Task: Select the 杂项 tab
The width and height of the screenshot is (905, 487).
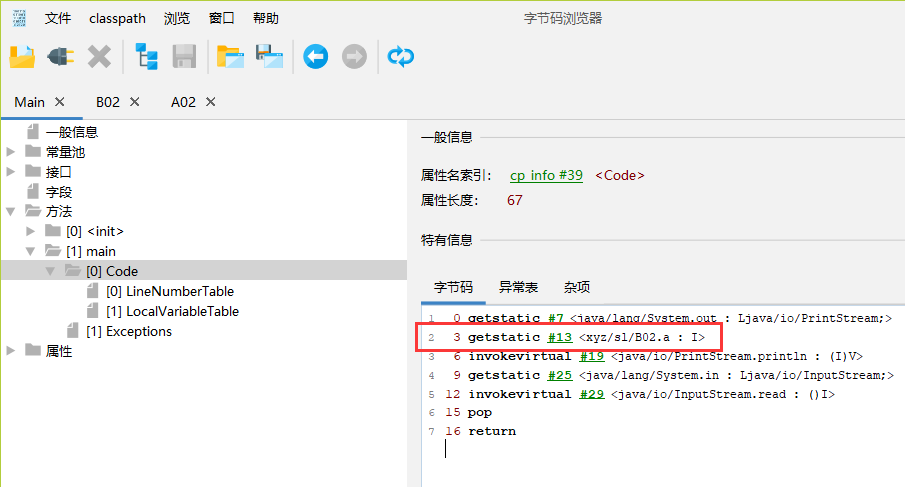Action: pyautogui.click(x=577, y=287)
